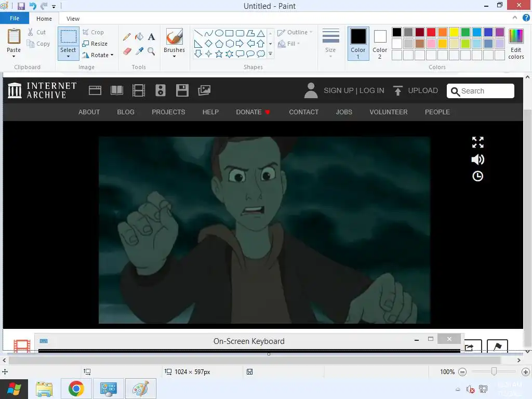532x399 pixels.
Task: Click the Crop button
Action: [94, 32]
